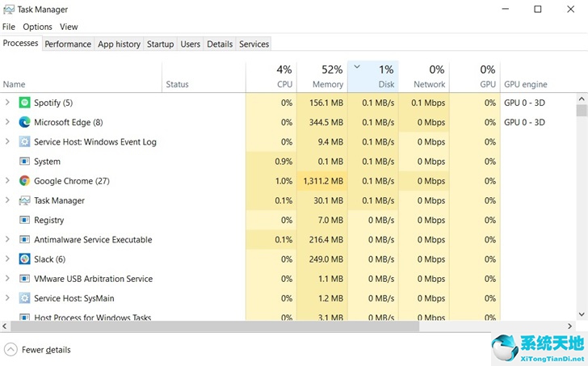This screenshot has height=366, width=588.
Task: Select the Google Chrome 1.0% CPU cell
Action: coord(271,181)
